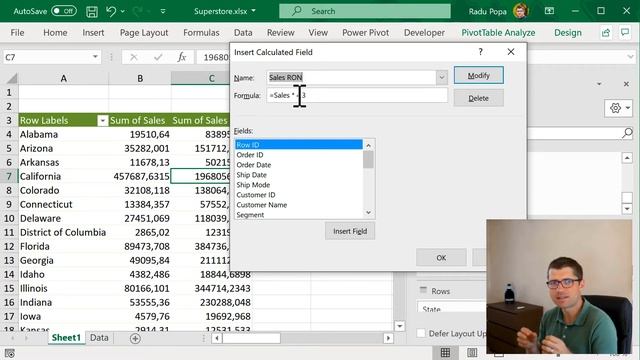
Task: Open the Power Pivot tab
Action: pyautogui.click(x=365, y=33)
